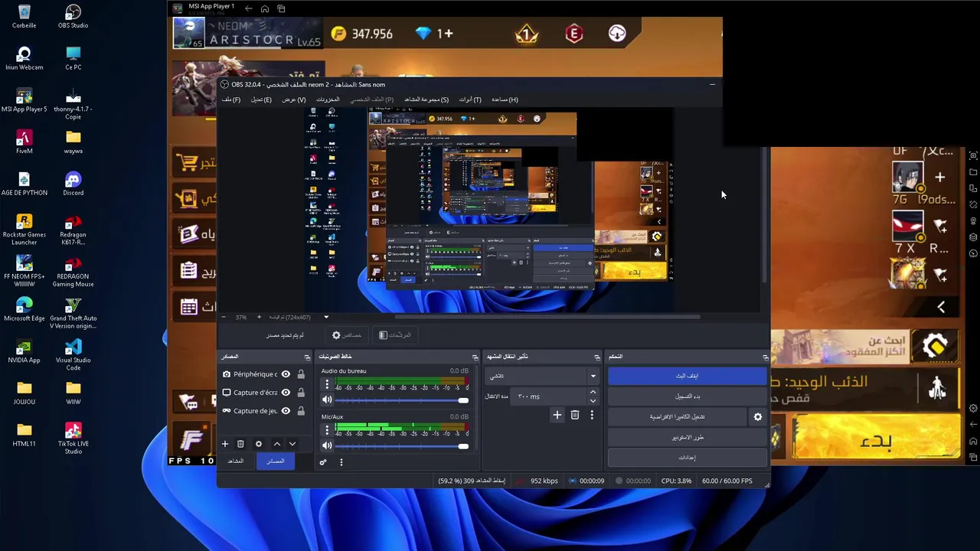Float the audio mixer dock panel
980x551 pixels.
(x=475, y=357)
